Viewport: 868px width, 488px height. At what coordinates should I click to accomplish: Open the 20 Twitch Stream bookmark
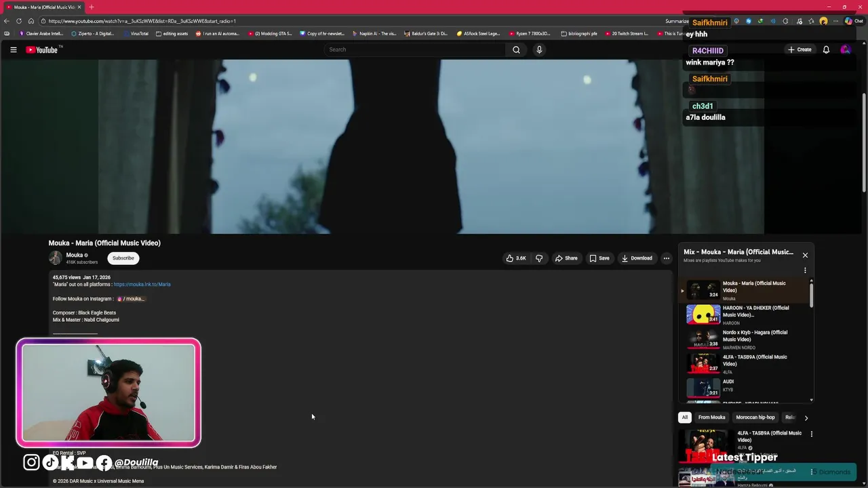(x=627, y=33)
